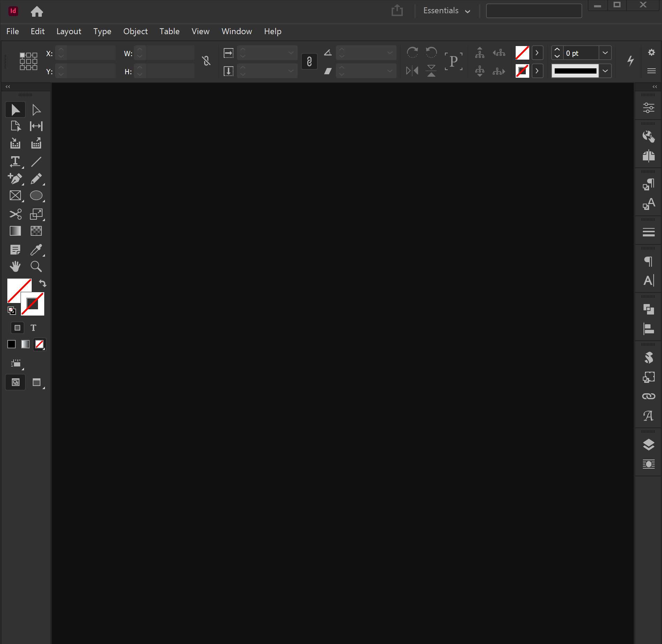Reset to default fill and stroke
This screenshot has width=662, height=644.
pyautogui.click(x=12, y=310)
